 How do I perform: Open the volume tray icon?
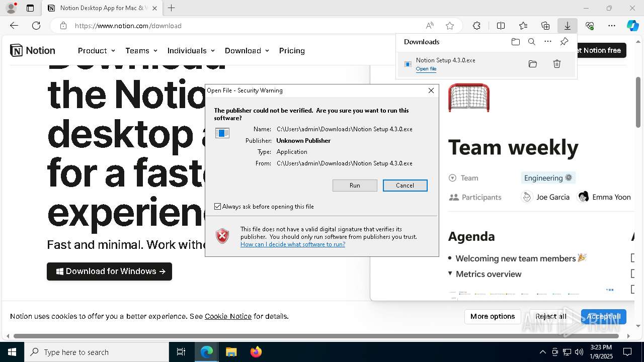pos(579,352)
